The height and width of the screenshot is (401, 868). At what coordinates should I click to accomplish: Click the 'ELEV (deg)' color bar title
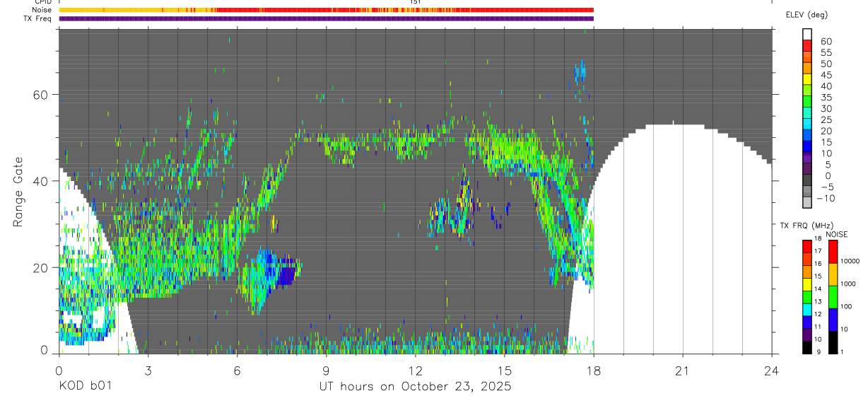[x=807, y=15]
